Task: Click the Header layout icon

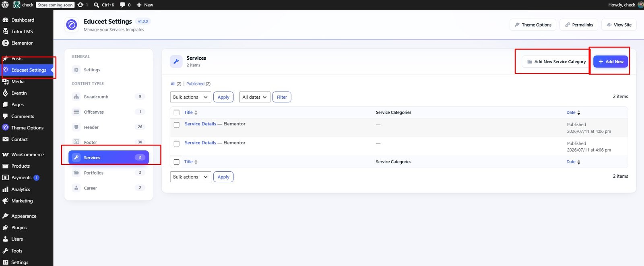Action: point(76,127)
